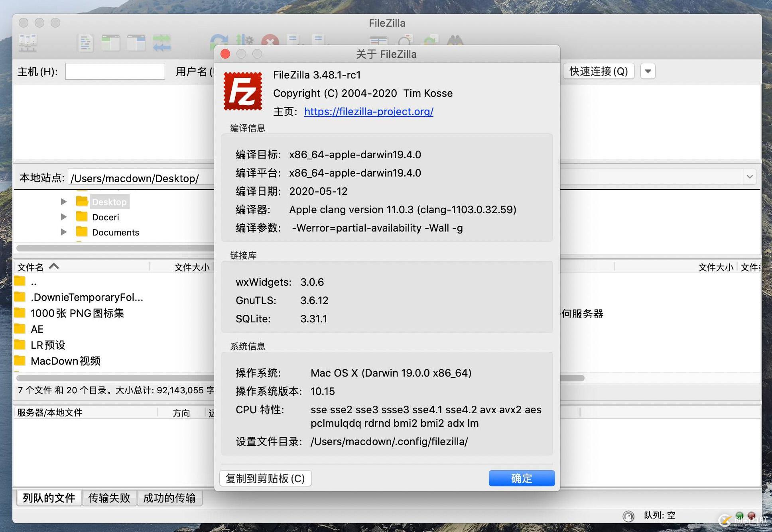Select the Doceri tree item
The image size is (772, 532).
pyautogui.click(x=106, y=217)
